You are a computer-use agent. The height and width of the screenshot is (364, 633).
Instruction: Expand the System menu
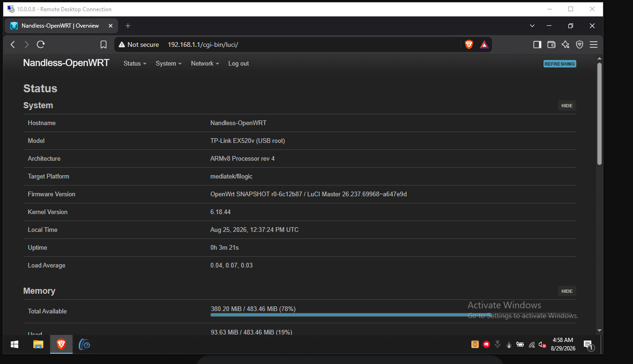[169, 64]
